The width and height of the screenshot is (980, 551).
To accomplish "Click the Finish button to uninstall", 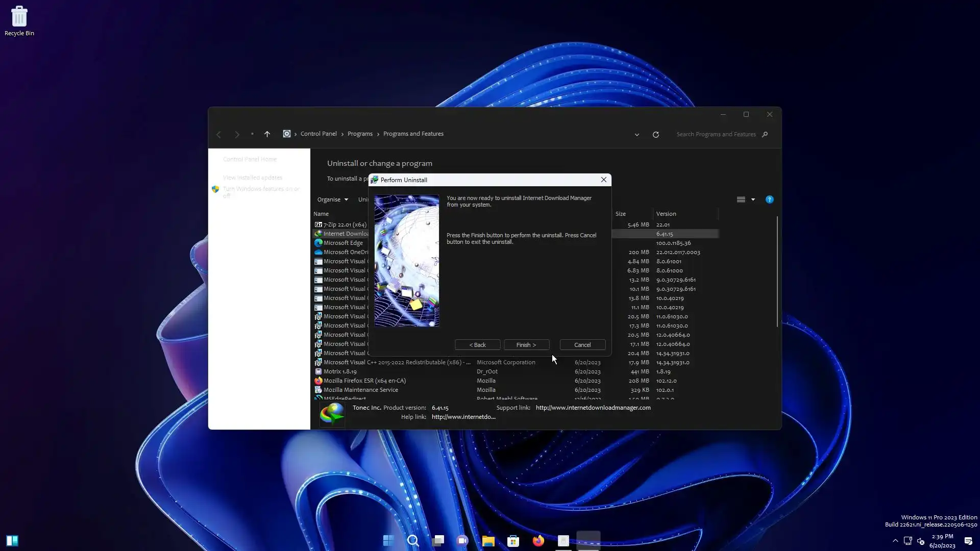I will tap(526, 345).
